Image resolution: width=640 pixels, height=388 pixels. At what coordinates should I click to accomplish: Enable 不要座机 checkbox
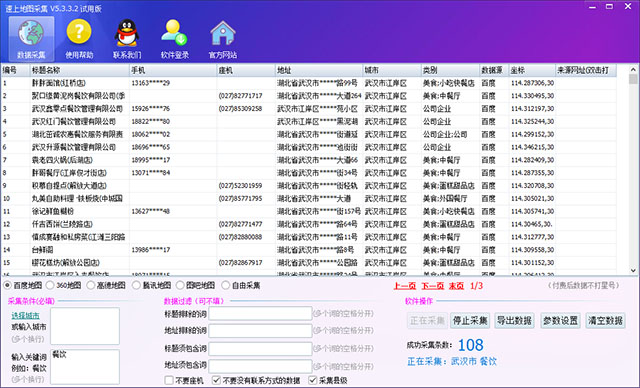click(x=169, y=380)
